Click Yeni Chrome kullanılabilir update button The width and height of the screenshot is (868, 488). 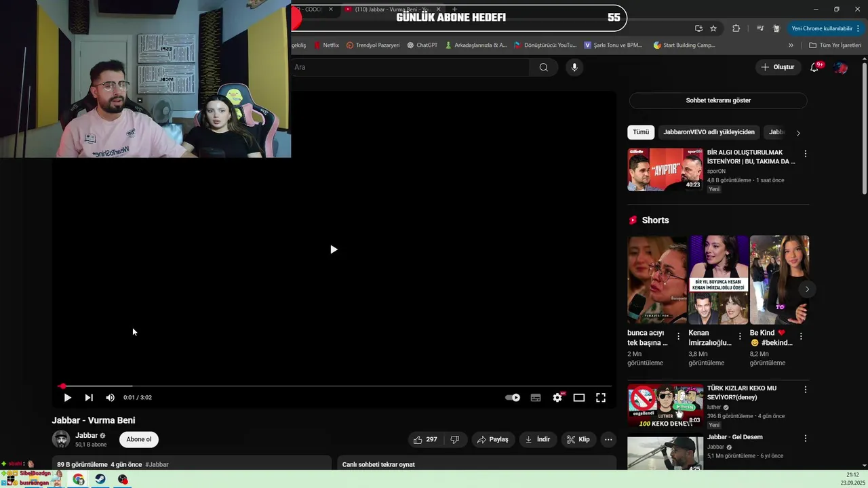(x=825, y=28)
